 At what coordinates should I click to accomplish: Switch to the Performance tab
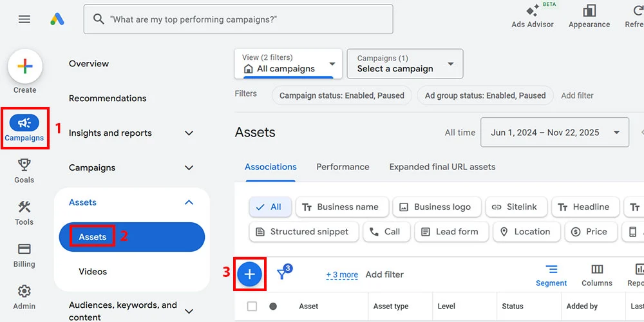pyautogui.click(x=343, y=167)
